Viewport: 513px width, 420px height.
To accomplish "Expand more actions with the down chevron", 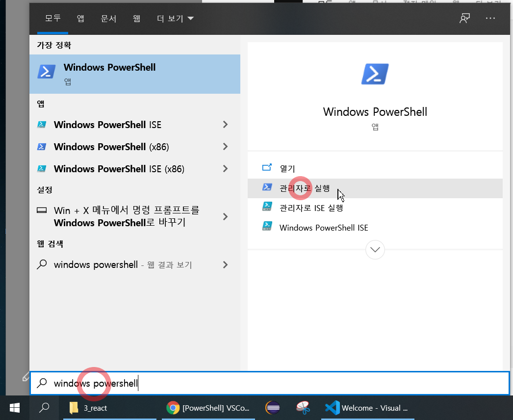I will (x=375, y=250).
